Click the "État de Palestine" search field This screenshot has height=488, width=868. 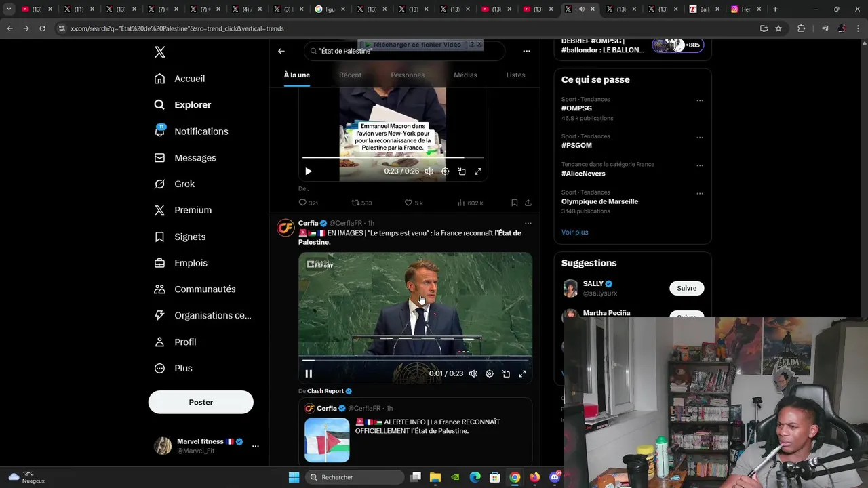coord(404,51)
